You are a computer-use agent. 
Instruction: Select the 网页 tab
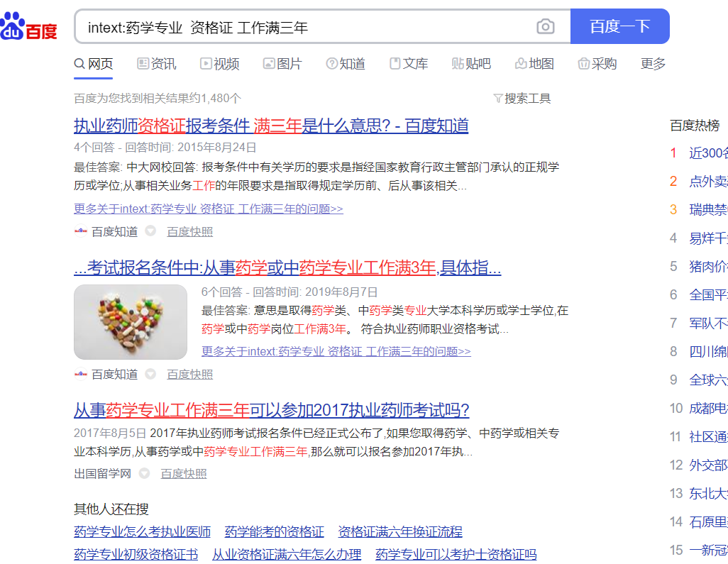(x=94, y=64)
